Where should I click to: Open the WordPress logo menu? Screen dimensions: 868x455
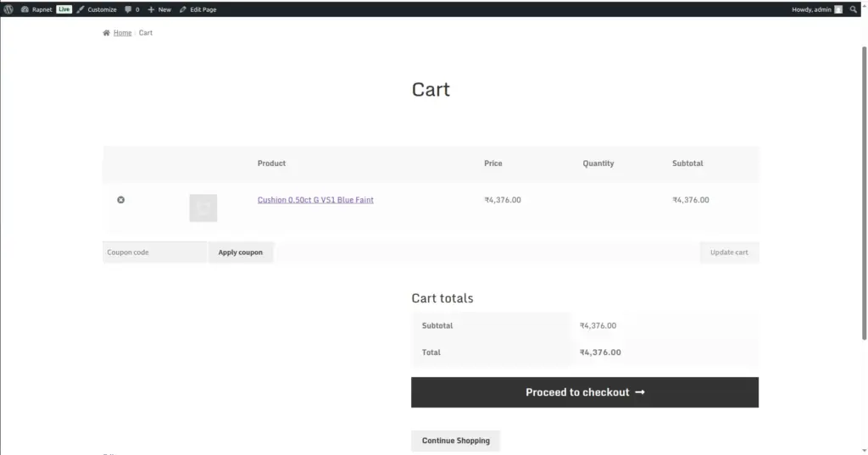click(x=8, y=9)
